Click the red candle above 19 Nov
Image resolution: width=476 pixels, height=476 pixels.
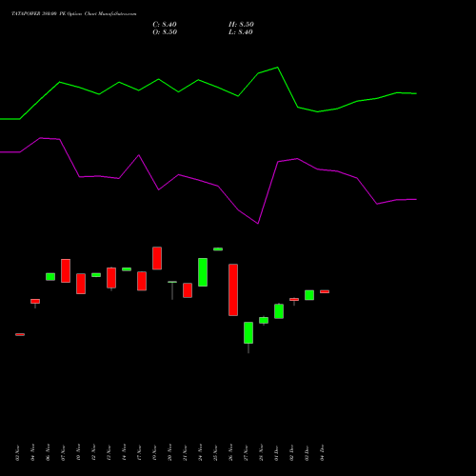(157, 258)
